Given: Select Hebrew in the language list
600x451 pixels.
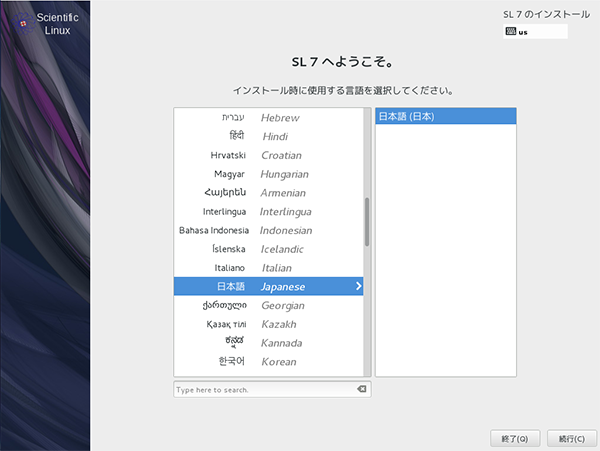Looking at the screenshot, I should pyautogui.click(x=269, y=117).
